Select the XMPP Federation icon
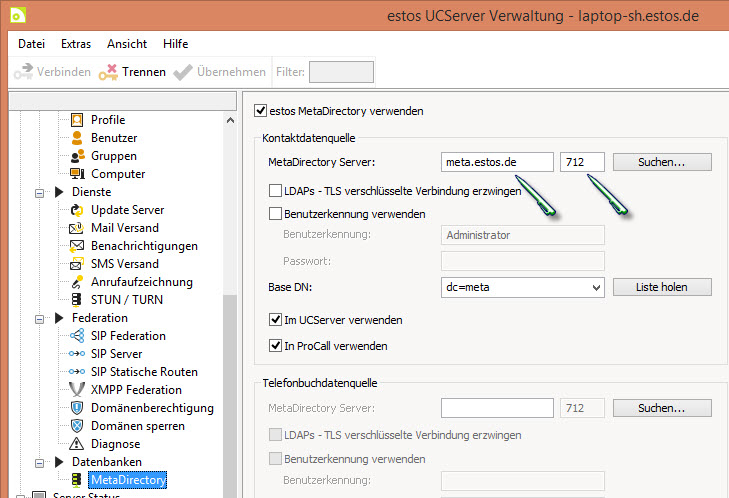Image resolution: width=729 pixels, height=498 pixels. coord(77,390)
